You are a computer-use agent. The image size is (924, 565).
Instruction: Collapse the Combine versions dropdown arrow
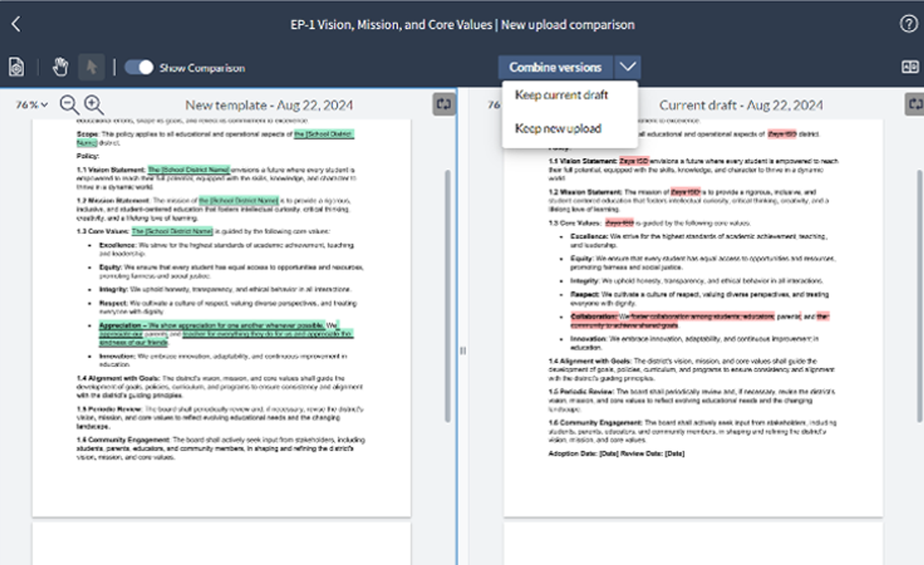tap(627, 67)
